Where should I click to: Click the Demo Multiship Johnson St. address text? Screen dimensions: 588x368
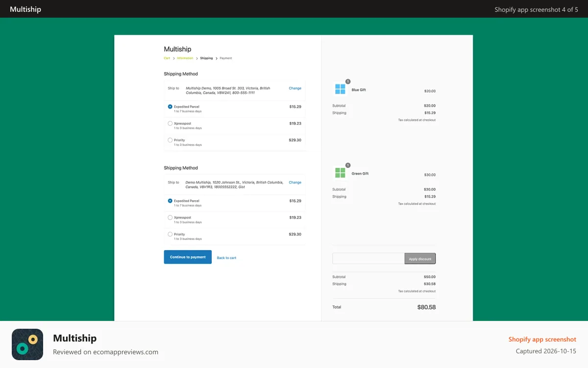point(234,184)
